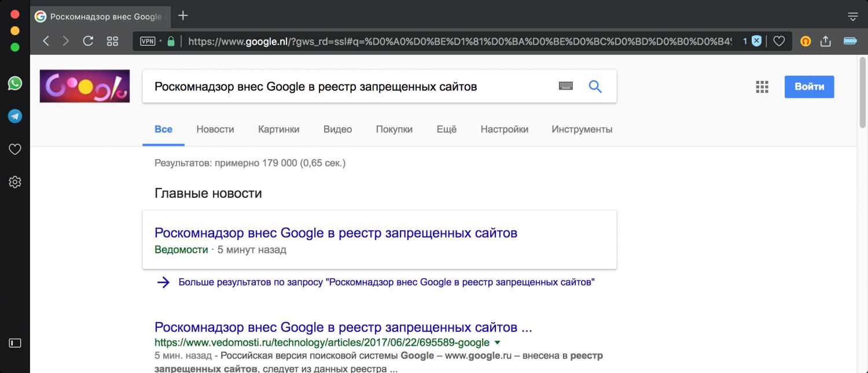The image size is (868, 373).
Task: Reload the page
Action: click(x=88, y=41)
